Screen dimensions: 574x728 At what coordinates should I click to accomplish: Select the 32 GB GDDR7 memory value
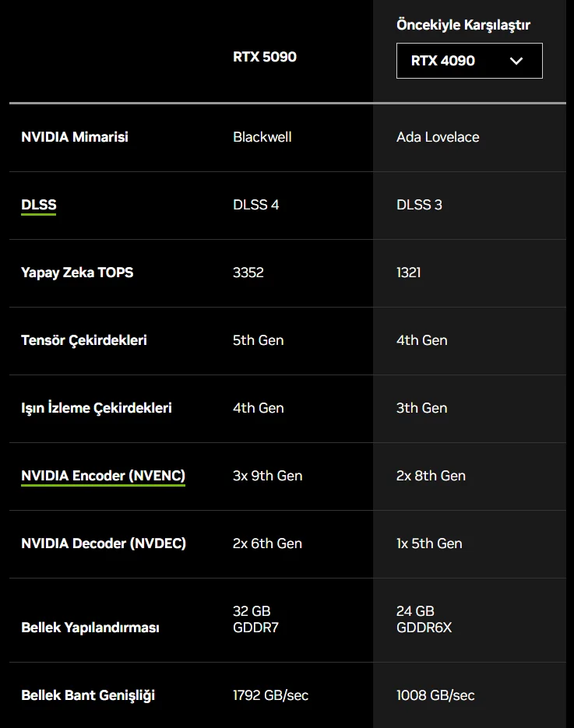click(255, 619)
